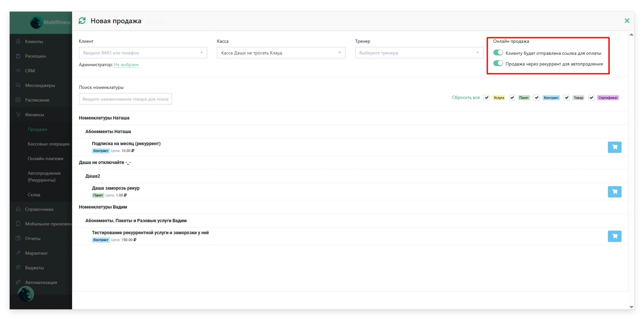Open the Тренер dropdown
644x319 pixels.
coord(419,53)
